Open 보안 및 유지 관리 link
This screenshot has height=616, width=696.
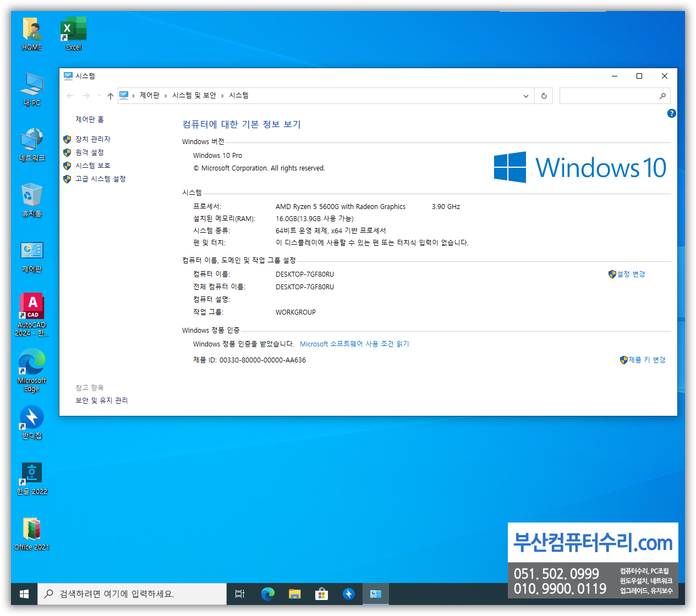point(101,400)
